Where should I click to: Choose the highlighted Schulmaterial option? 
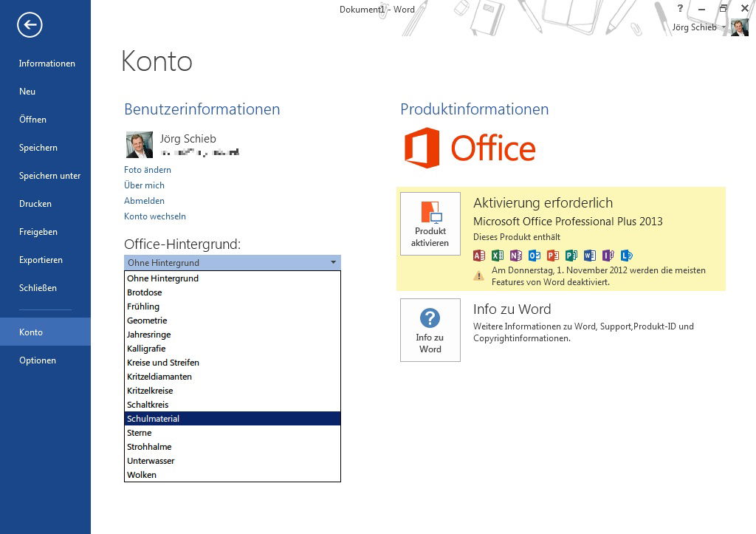(x=233, y=418)
